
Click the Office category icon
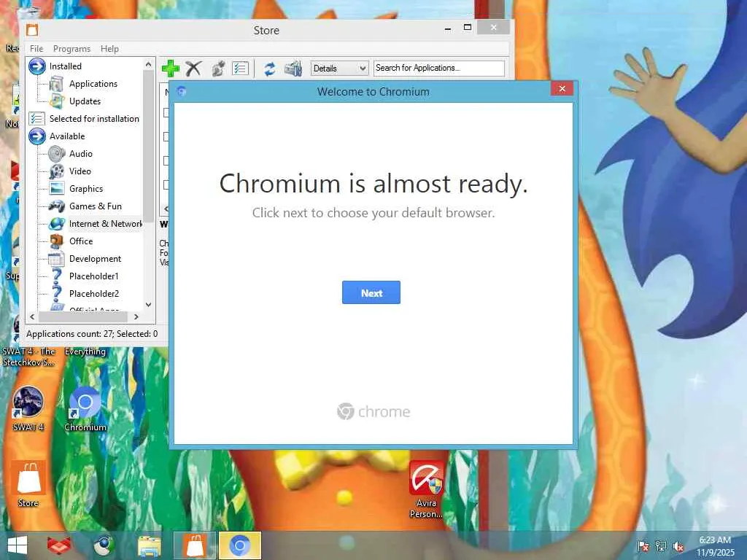[57, 241]
